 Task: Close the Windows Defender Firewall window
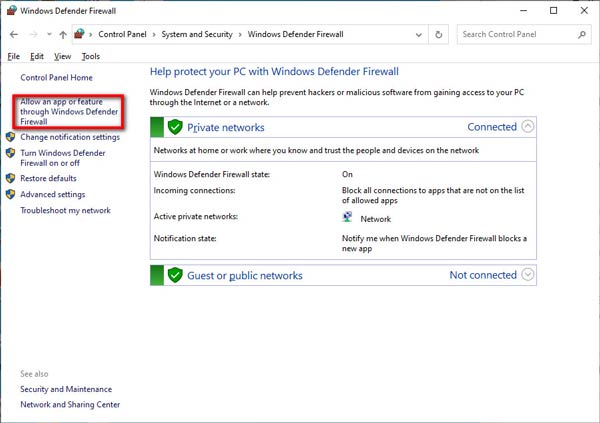584,11
